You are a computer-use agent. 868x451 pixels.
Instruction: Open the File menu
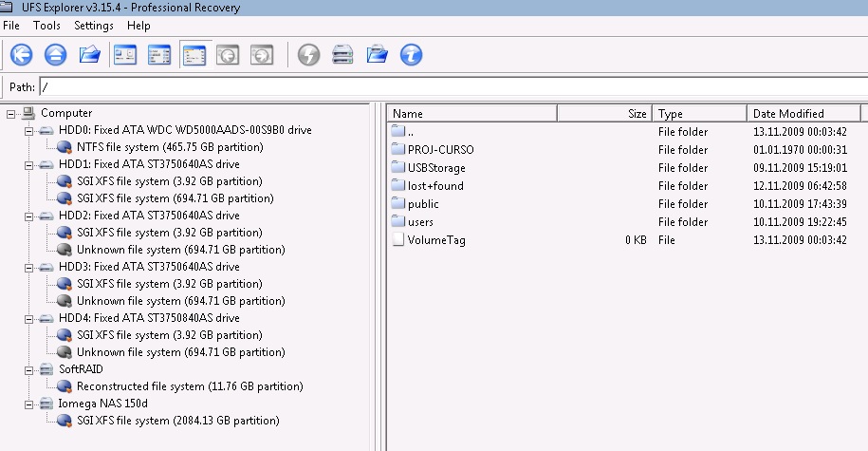tap(11, 26)
